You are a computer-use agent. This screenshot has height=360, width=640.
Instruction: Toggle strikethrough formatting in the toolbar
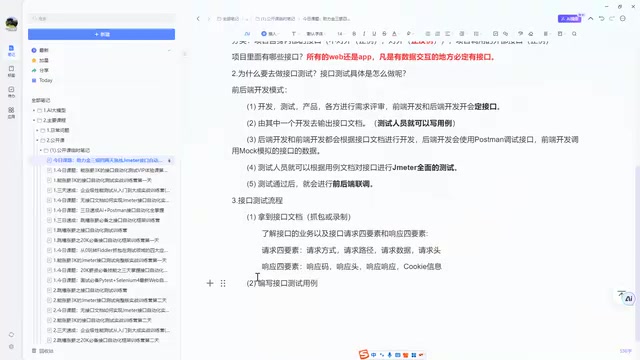(x=384, y=34)
